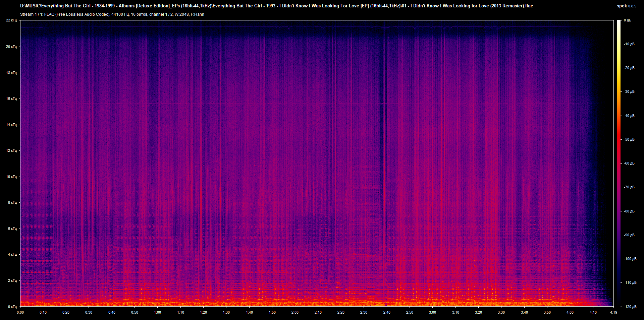Screen dimensions: 644x320
Task: Click the '-70 дБ' level scale label
Action: 629,187
